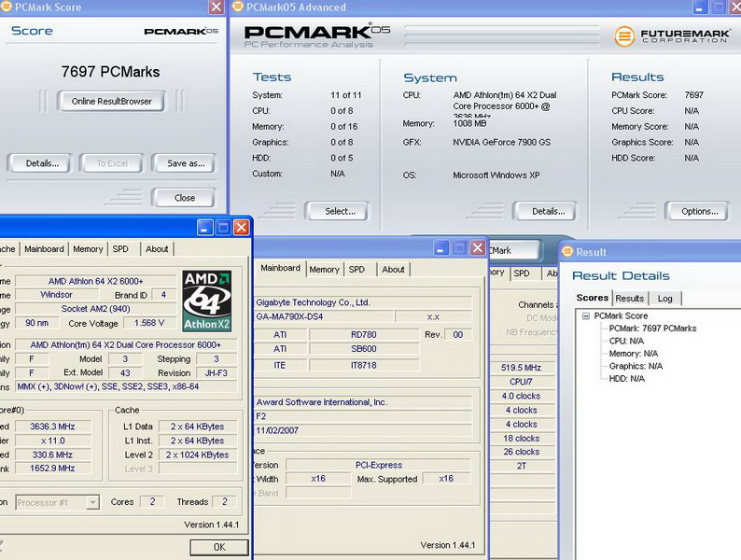The height and width of the screenshot is (560, 741).
Task: Click the '519.5 MHz' memory frequency value
Action: pos(521,367)
